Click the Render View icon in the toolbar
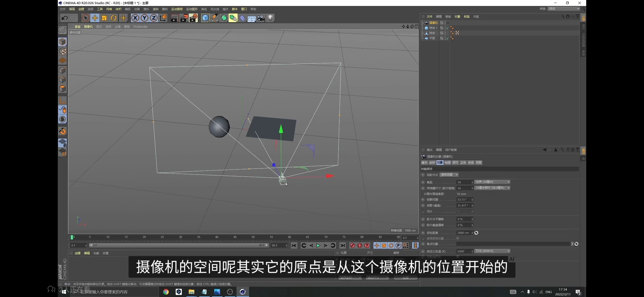 (174, 18)
